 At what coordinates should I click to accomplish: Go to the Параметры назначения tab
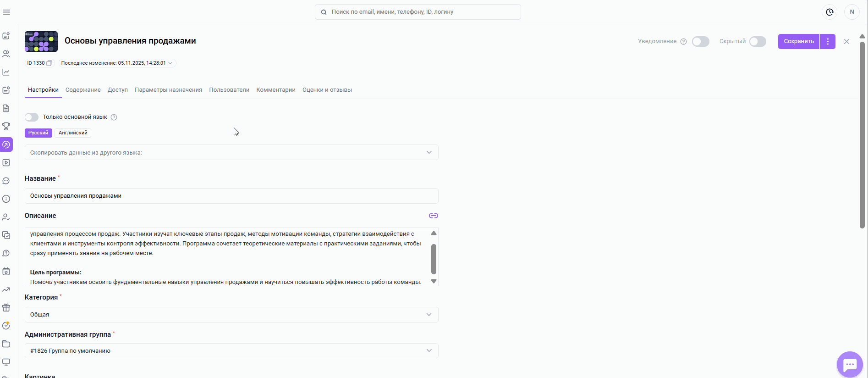coord(168,90)
